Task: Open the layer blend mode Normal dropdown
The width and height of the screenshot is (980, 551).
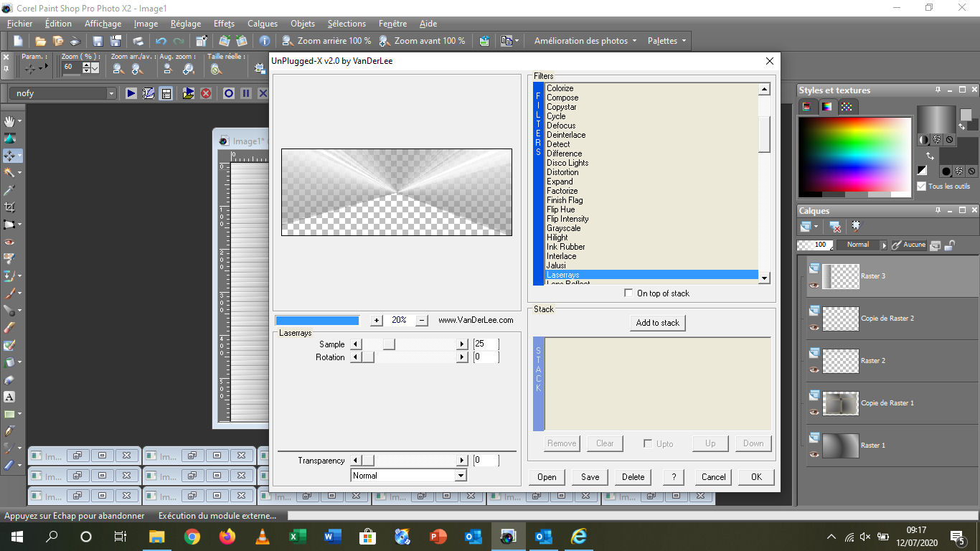Action: click(x=883, y=245)
